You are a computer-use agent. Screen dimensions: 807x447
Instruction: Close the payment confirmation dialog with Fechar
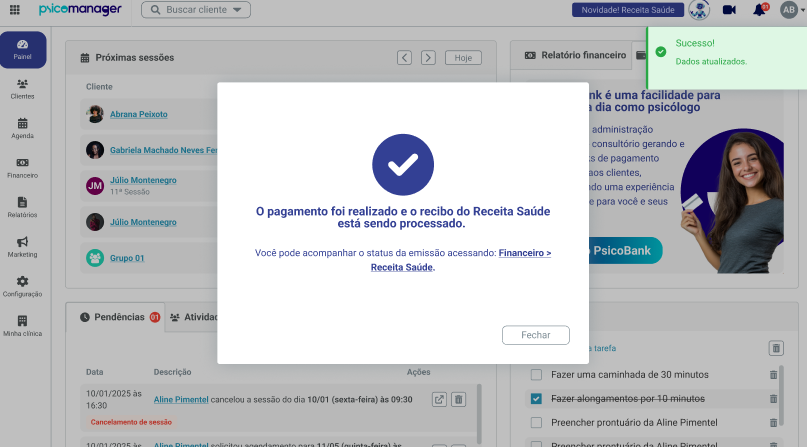536,335
